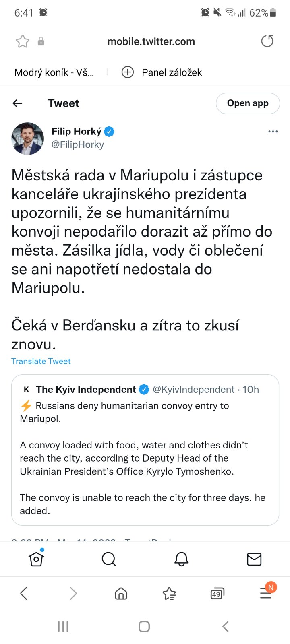
Task: Open browser bookmarks list icon
Action: tap(169, 593)
